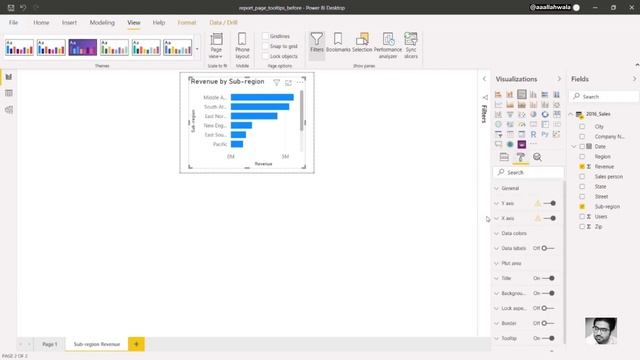Expand the X axis section
The height and width of the screenshot is (360, 640).
[497, 218]
